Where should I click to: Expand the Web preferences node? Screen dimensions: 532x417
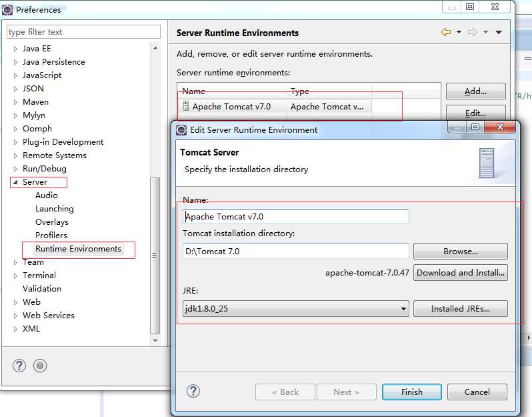[15, 302]
